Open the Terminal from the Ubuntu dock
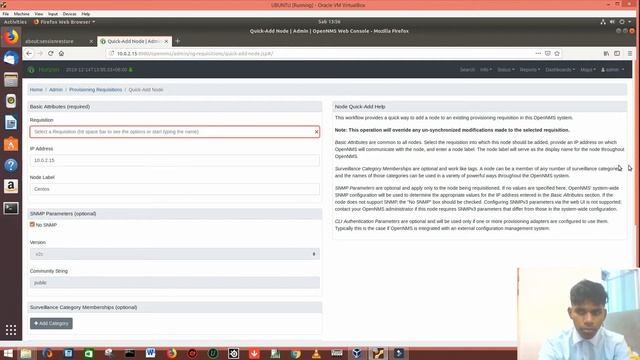 [x=11, y=208]
